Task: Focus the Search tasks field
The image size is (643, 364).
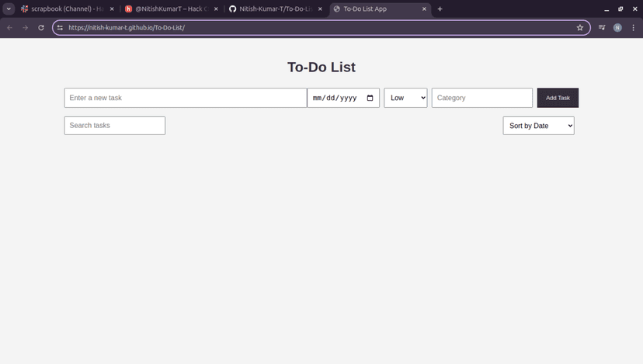Action: (x=114, y=126)
